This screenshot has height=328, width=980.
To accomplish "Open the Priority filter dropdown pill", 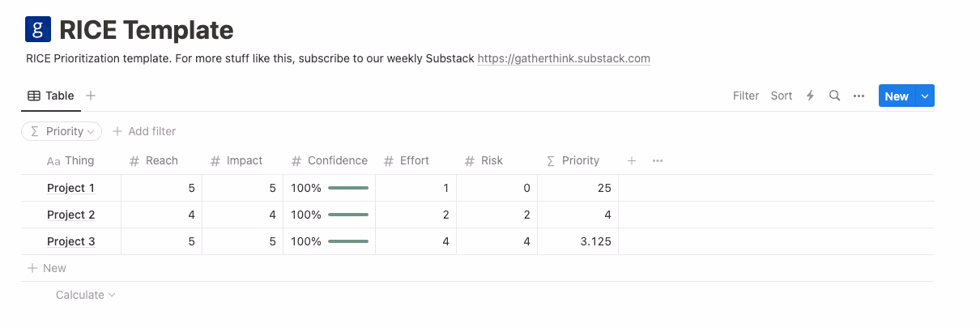I will [61, 131].
